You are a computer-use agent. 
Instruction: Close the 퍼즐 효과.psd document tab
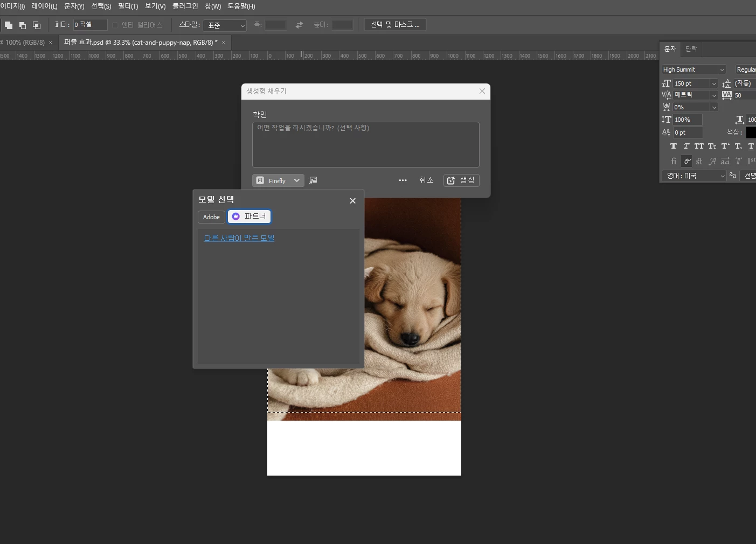224,43
